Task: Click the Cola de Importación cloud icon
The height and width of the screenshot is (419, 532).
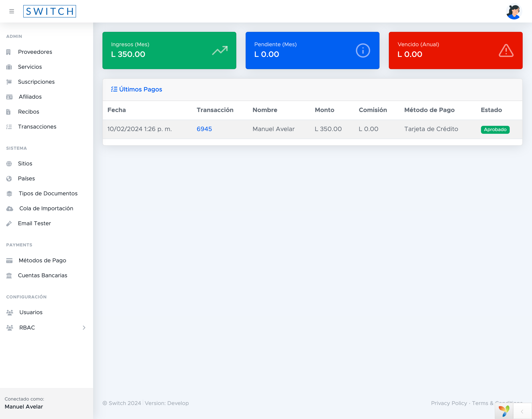Action: tap(10, 209)
